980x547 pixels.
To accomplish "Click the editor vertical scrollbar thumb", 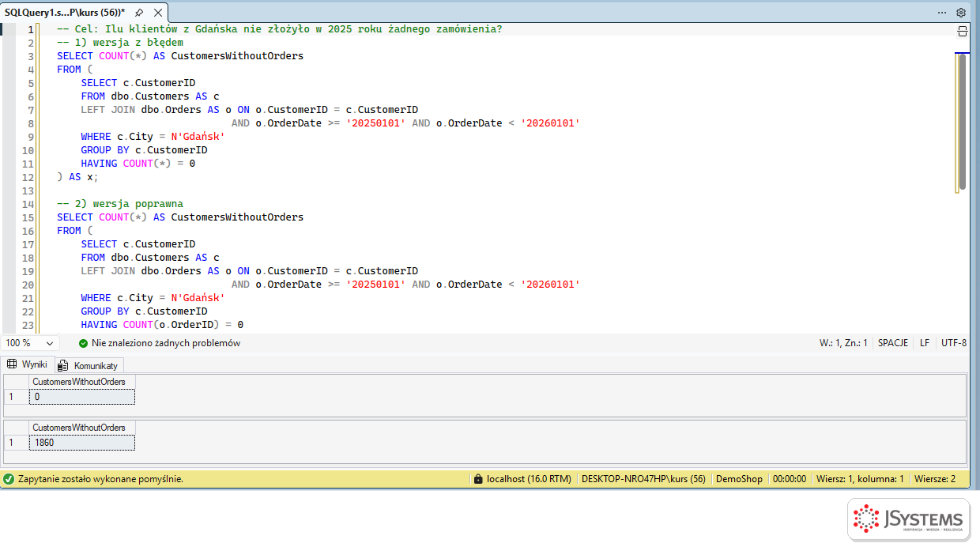I will pos(962,122).
